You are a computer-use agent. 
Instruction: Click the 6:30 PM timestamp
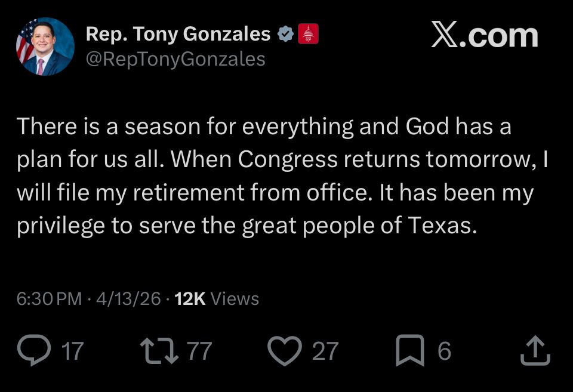tap(49, 298)
